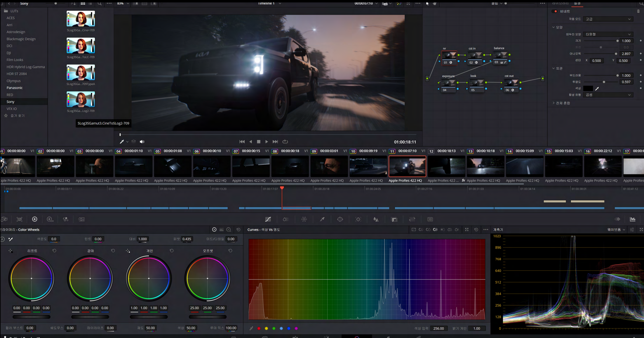Open the Camera Raw palette icon
Image resolution: width=644 pixels, height=338 pixels.
pyautogui.click(x=4, y=219)
